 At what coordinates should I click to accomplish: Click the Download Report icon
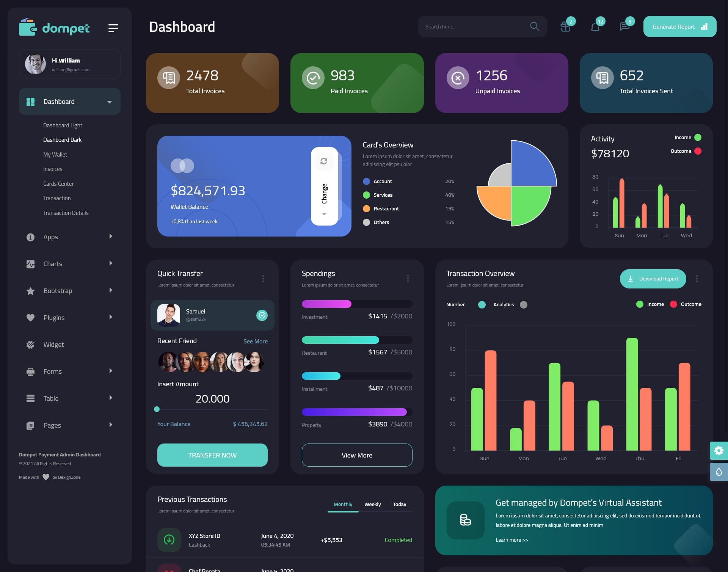click(631, 278)
